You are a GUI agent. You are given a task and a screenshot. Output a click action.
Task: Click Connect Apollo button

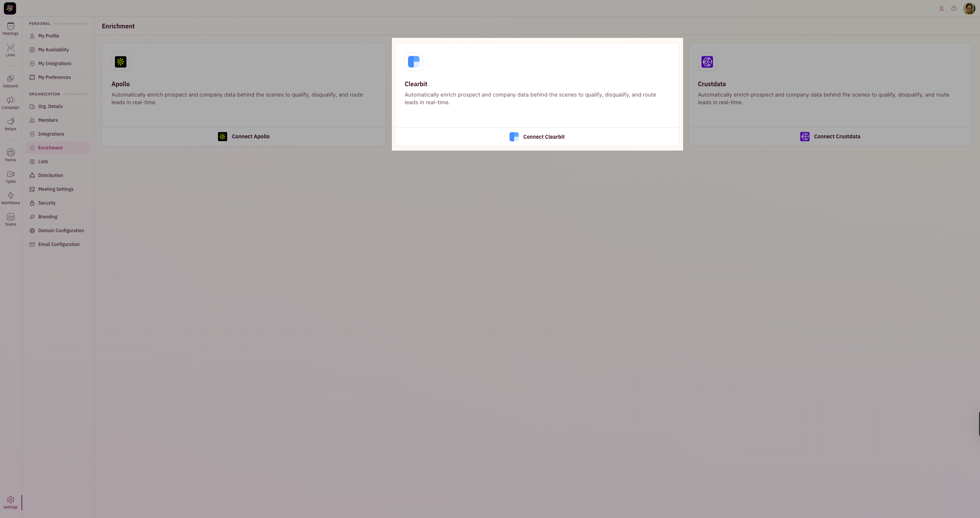point(244,136)
